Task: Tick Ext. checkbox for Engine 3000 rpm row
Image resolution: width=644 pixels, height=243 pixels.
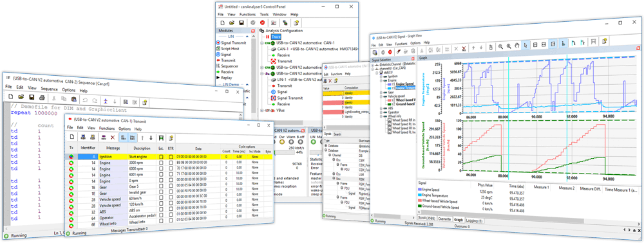Action: pyautogui.click(x=161, y=163)
